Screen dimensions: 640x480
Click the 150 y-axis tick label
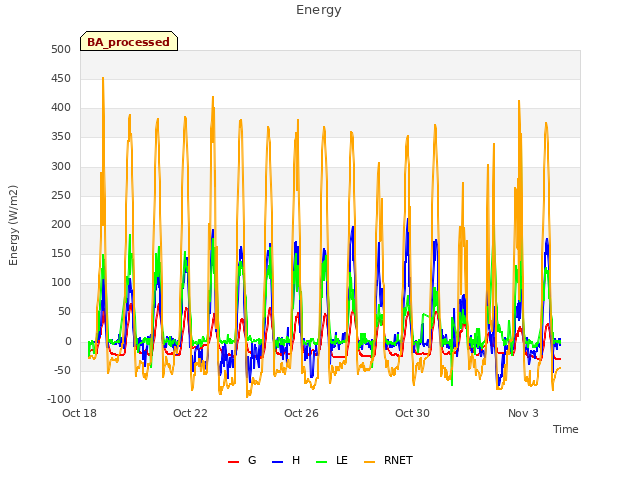point(61,253)
